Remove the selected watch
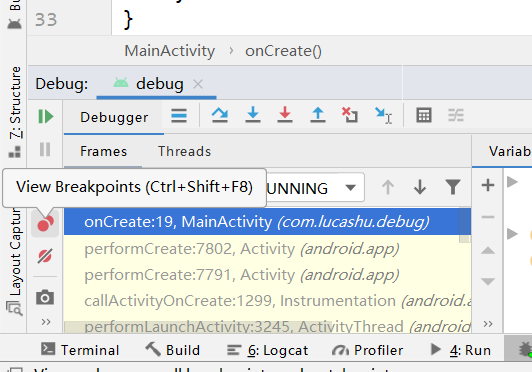The image size is (532, 372). [488, 217]
